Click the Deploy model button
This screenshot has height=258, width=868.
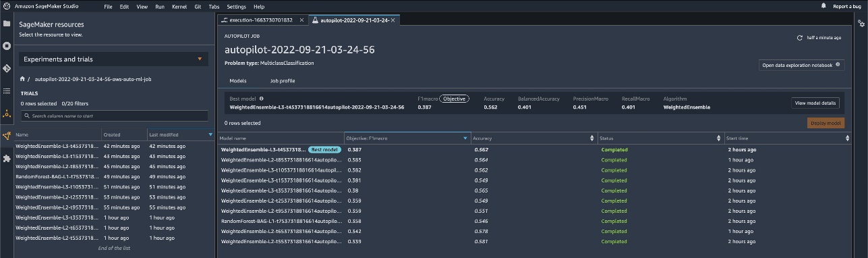coord(826,123)
